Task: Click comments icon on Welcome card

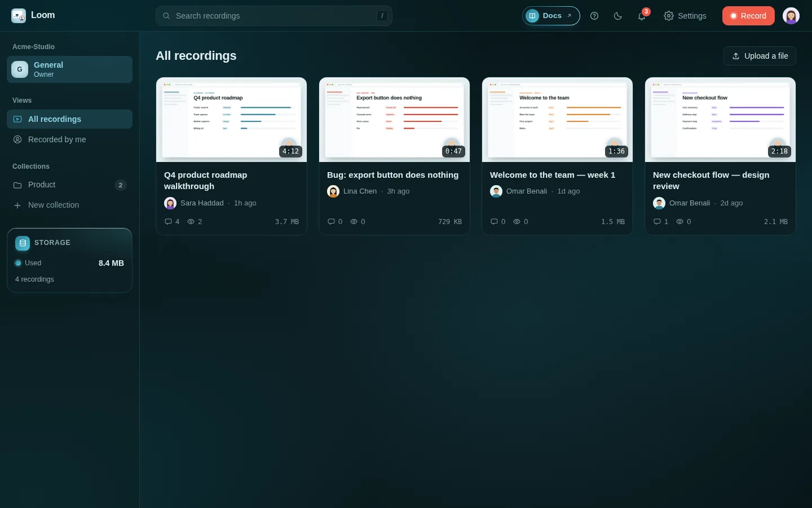Action: [x=494, y=222]
